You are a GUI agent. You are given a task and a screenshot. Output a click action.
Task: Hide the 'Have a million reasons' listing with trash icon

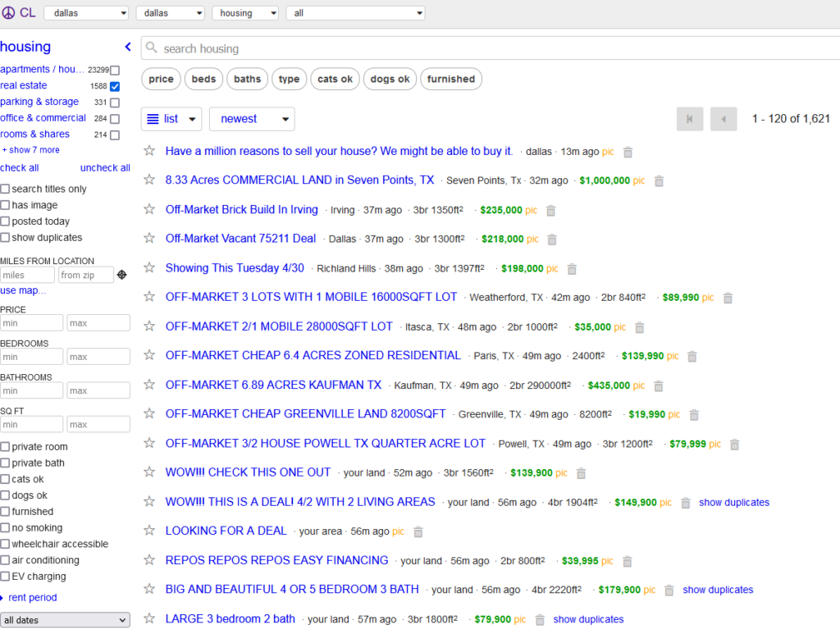628,152
